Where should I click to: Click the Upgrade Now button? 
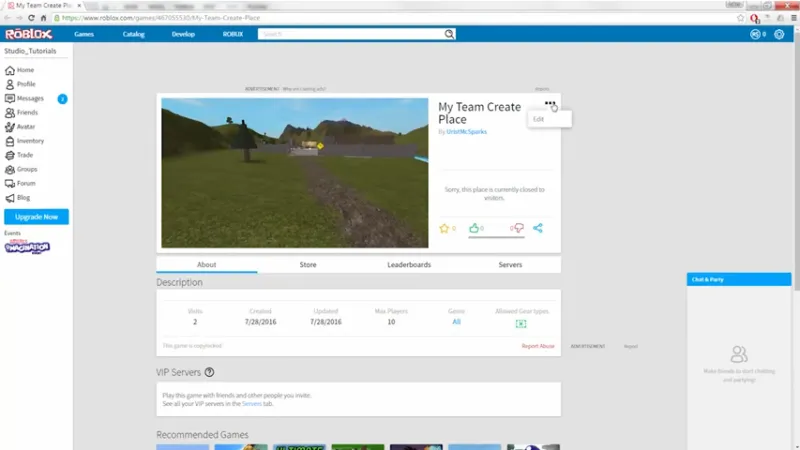click(36, 217)
